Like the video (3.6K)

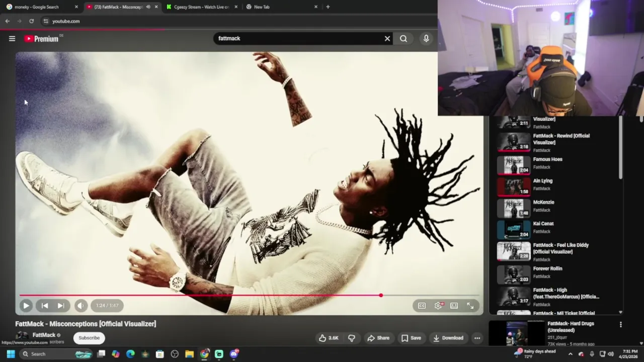pos(328,338)
